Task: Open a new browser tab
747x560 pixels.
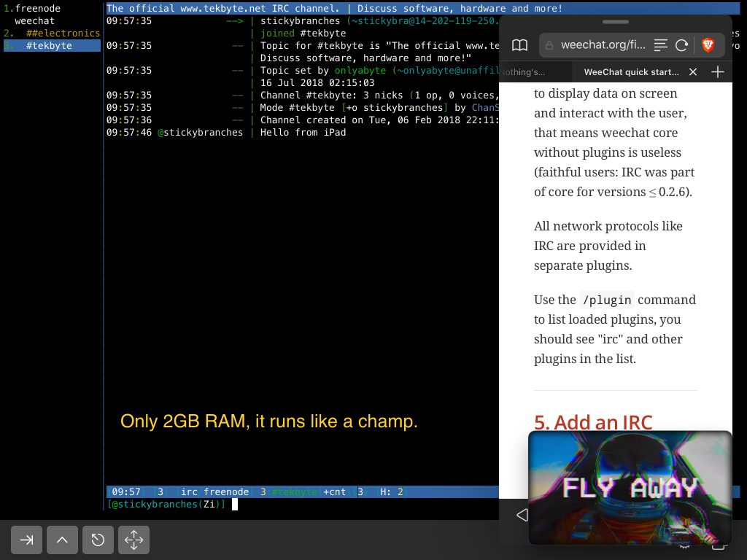Action: 718,71
